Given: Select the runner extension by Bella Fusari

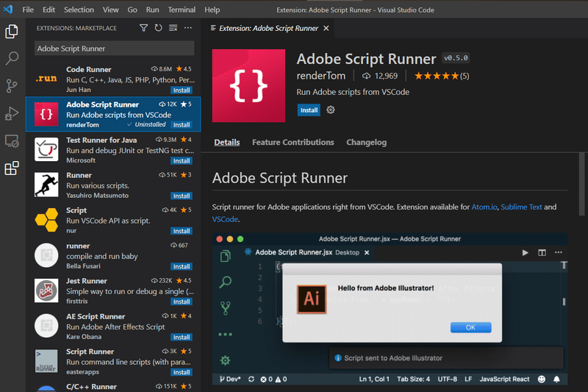Looking at the screenshot, I should click(x=113, y=255).
